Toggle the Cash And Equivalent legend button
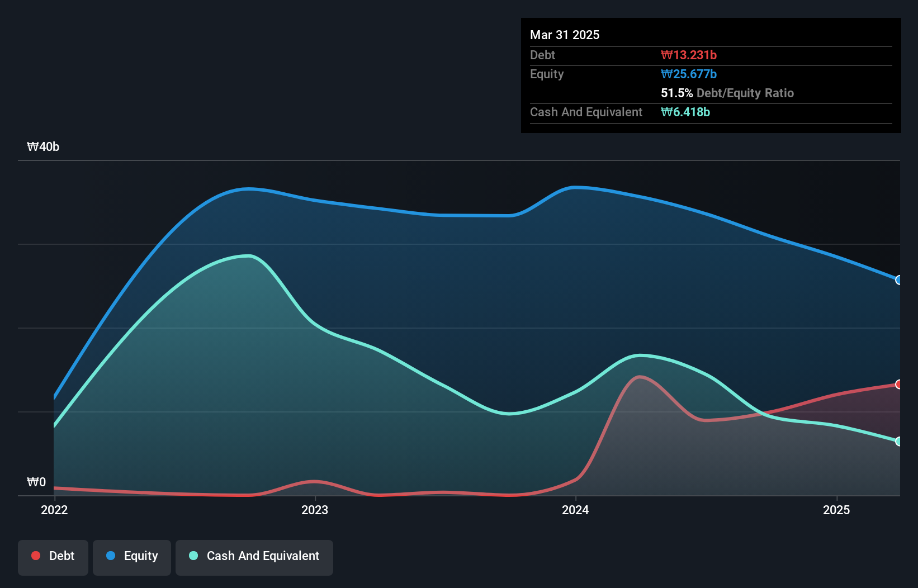This screenshot has height=588, width=918. coord(254,557)
